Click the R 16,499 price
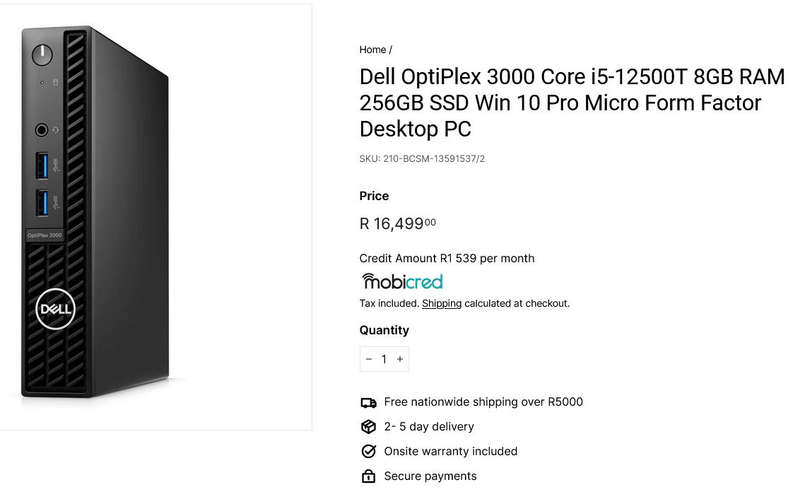The width and height of the screenshot is (800, 492). 397,224
